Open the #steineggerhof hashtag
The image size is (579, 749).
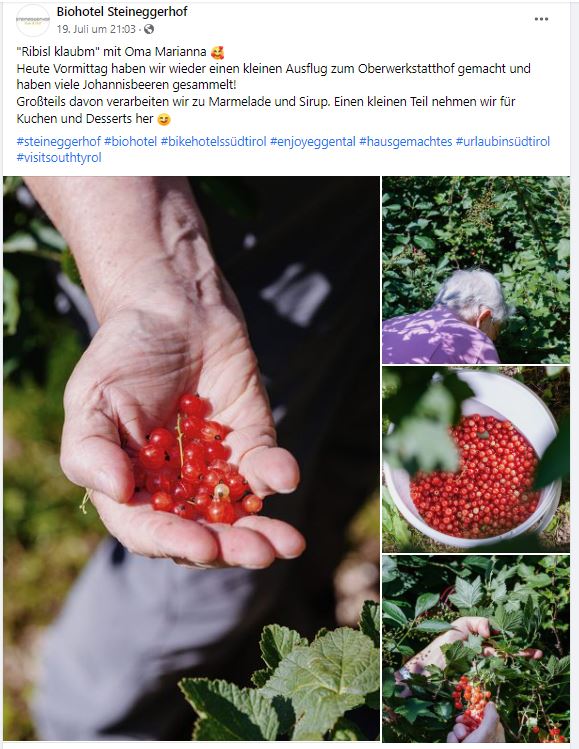coord(59,141)
